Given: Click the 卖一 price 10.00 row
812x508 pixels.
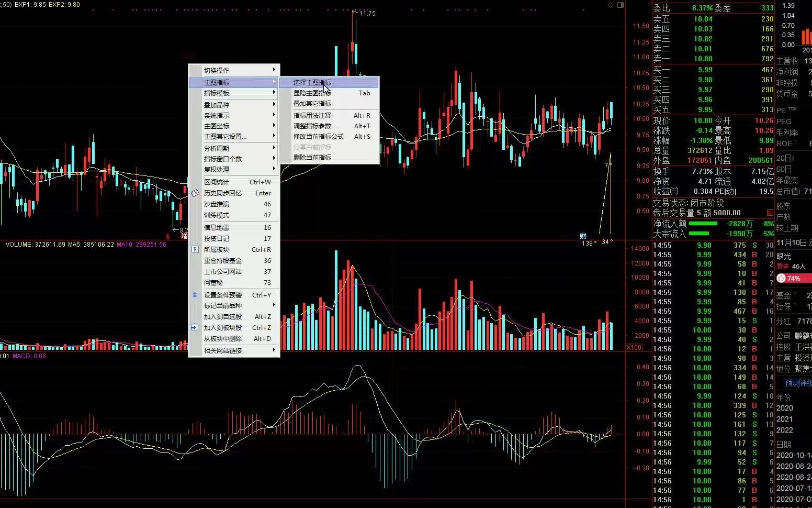Looking at the screenshot, I should pos(713,59).
